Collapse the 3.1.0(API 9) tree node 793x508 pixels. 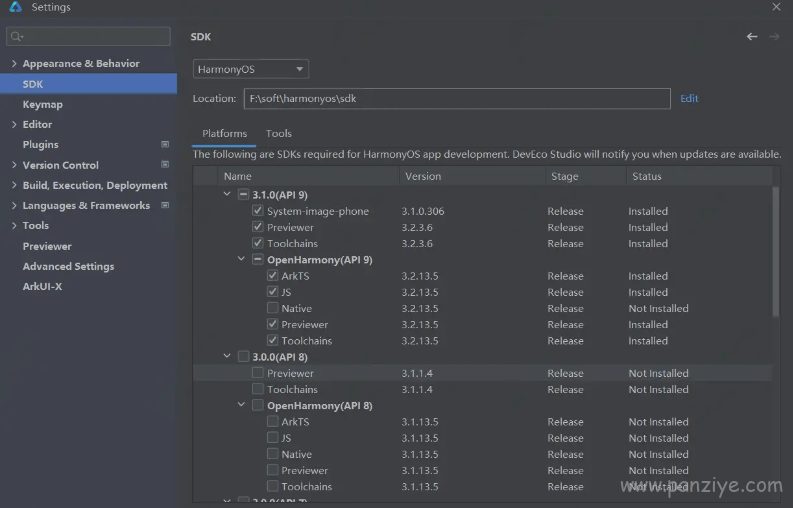point(227,194)
